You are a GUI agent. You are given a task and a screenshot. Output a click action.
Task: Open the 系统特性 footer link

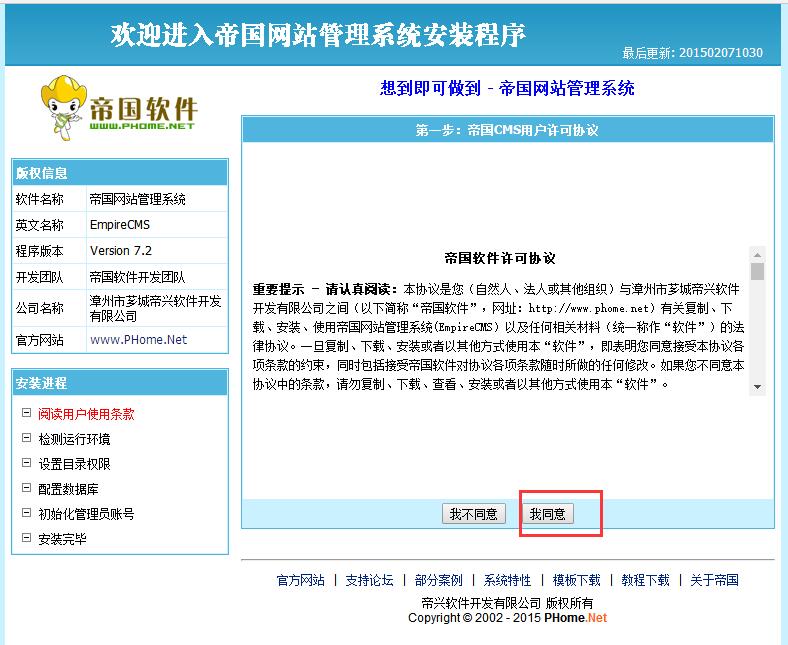point(507,580)
